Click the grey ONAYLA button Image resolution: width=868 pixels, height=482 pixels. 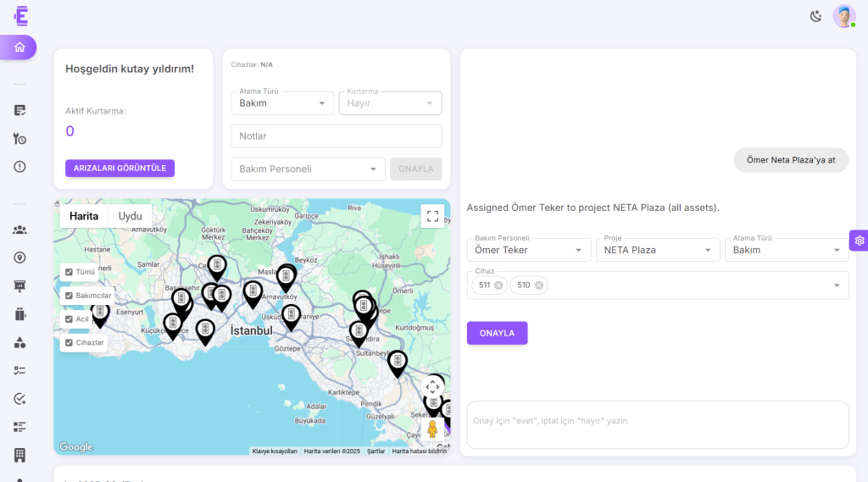click(x=415, y=169)
